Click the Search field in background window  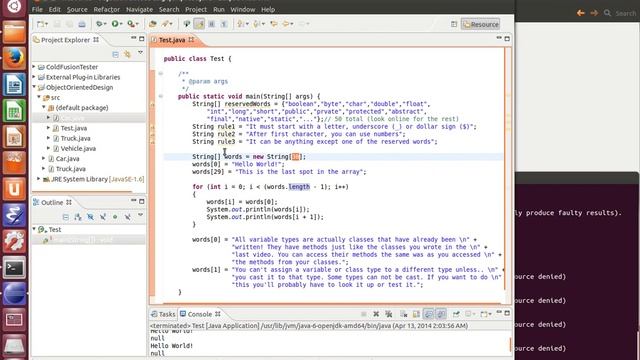click(625, 13)
